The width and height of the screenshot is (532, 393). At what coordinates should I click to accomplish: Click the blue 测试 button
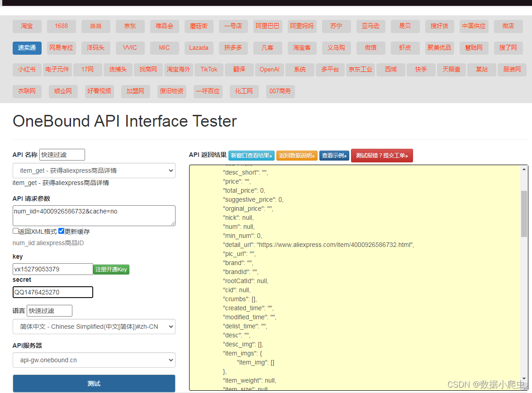click(x=94, y=384)
